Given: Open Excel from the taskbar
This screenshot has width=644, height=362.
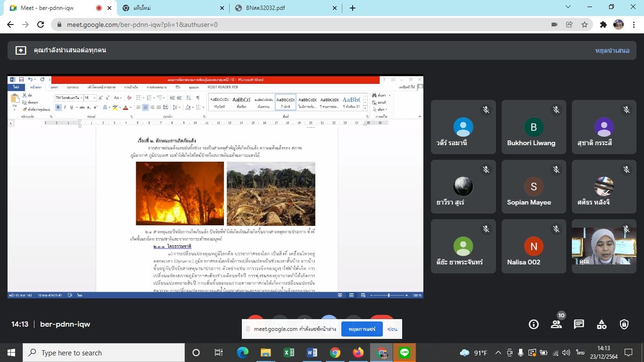Looking at the screenshot, I should (x=289, y=353).
